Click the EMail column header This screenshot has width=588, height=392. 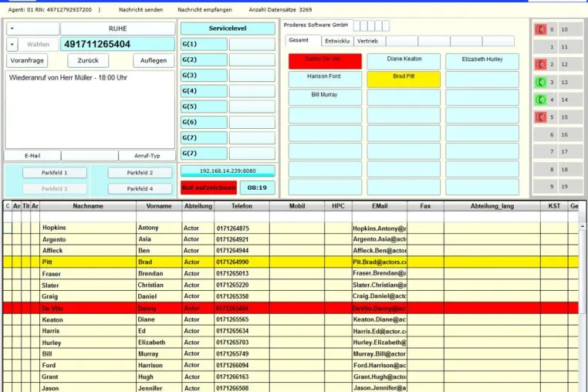click(380, 206)
